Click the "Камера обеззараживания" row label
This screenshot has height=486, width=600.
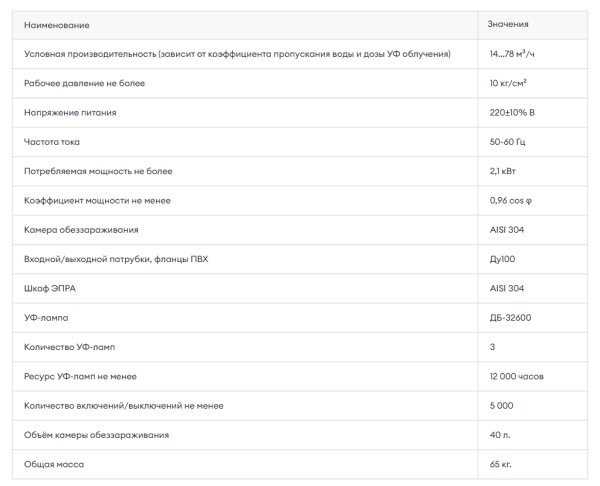click(81, 230)
